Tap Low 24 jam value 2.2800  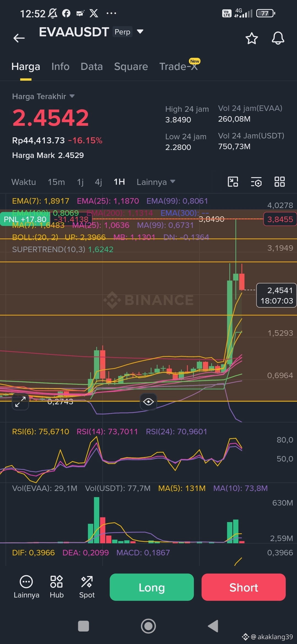tap(178, 147)
